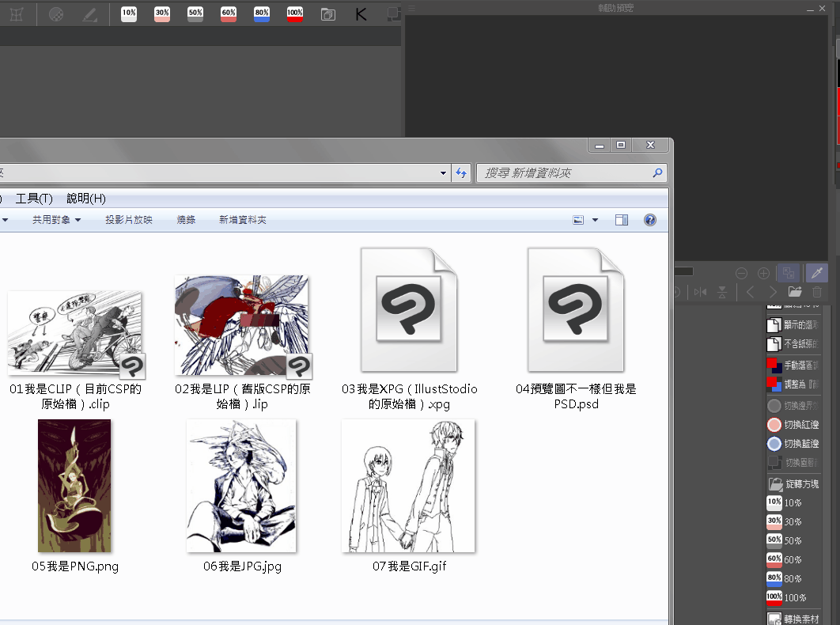Image resolution: width=840 pixels, height=625 pixels.
Task: Click the 燒錄 burn button
Action: pyautogui.click(x=186, y=220)
